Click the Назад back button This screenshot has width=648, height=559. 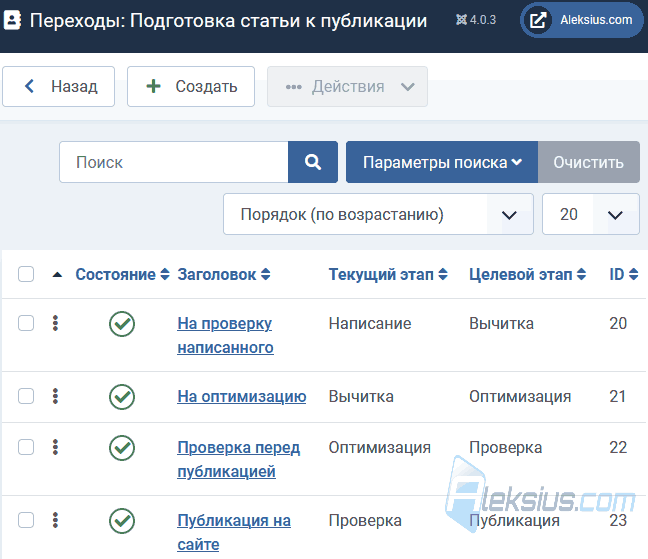point(58,87)
